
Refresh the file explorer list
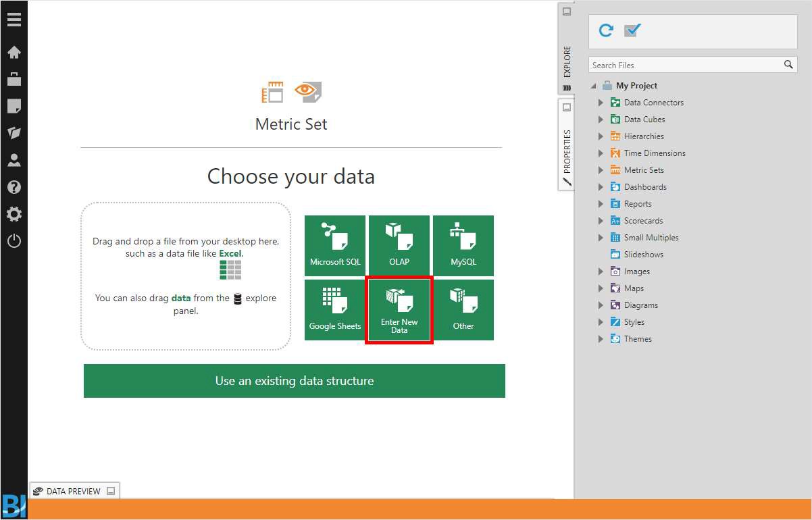pos(606,30)
